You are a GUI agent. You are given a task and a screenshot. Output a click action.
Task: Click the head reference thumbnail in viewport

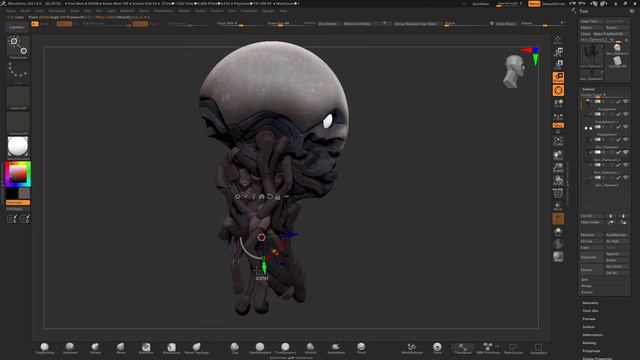514,71
